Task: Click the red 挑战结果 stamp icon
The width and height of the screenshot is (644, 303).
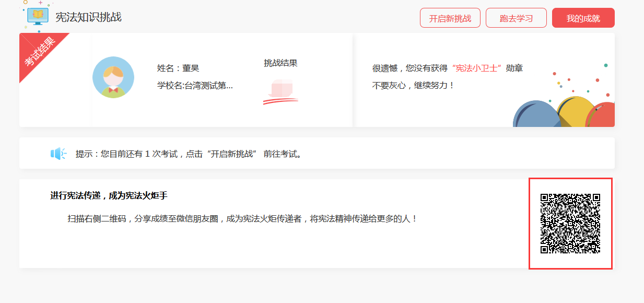Action: coord(282,91)
